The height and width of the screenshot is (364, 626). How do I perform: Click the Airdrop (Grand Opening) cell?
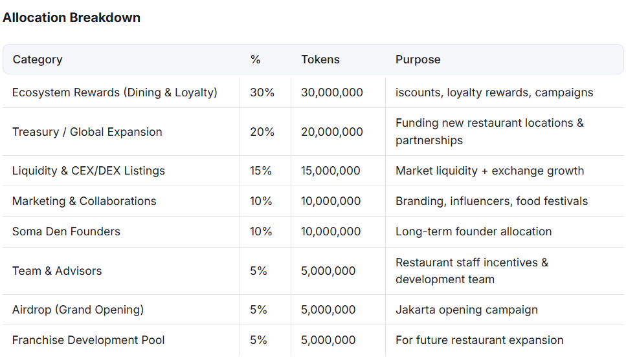pos(78,310)
